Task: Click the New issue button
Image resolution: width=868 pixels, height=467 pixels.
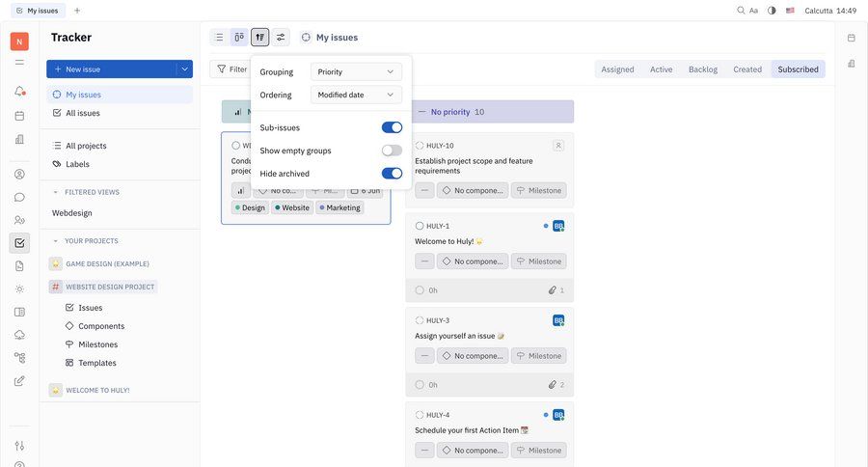Action: coord(111,69)
